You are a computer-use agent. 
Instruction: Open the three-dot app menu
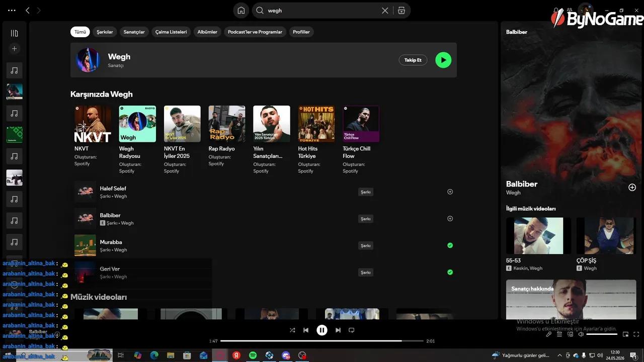(x=12, y=10)
